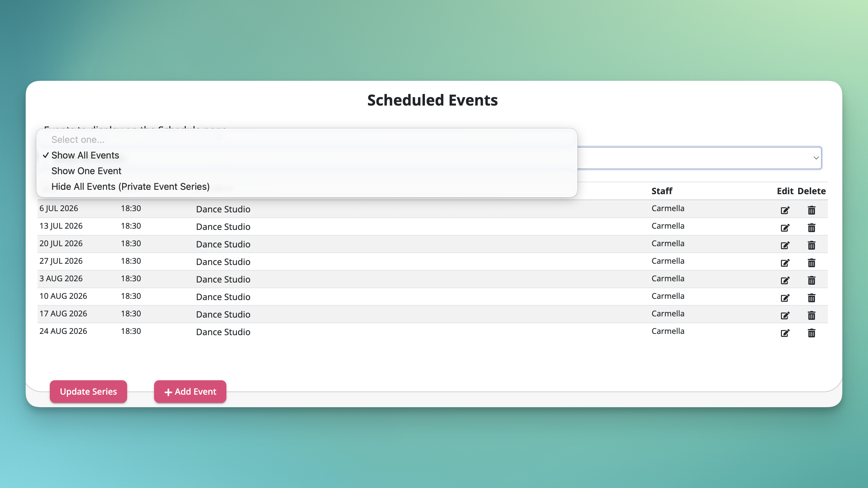Edit the 10 AUG 2026 event
Viewport: 868px width, 488px height.
click(x=785, y=298)
